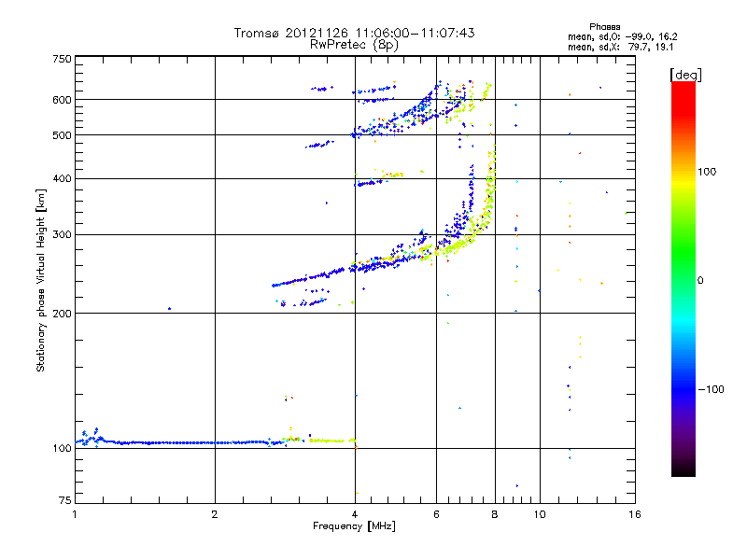Click x-axis tick label '10'

pyautogui.click(x=540, y=514)
